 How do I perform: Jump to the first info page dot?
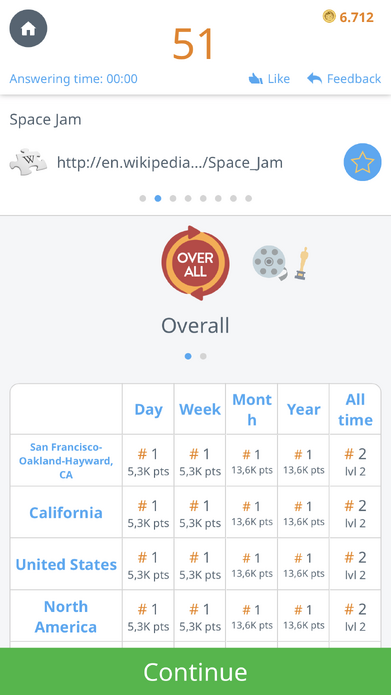click(143, 199)
